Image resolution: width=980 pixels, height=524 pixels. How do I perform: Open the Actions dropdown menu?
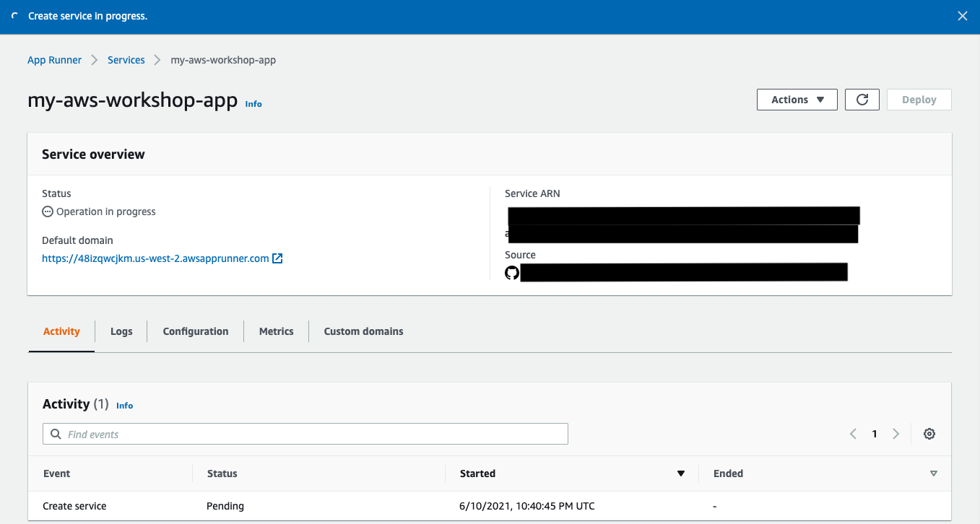[797, 100]
